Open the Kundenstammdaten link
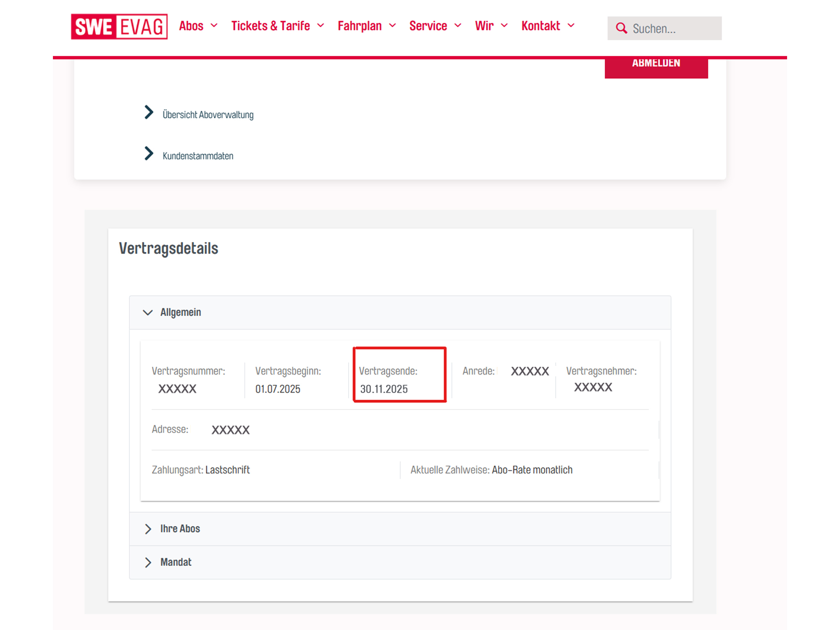Screen dimensions: 840x630 pyautogui.click(x=198, y=156)
